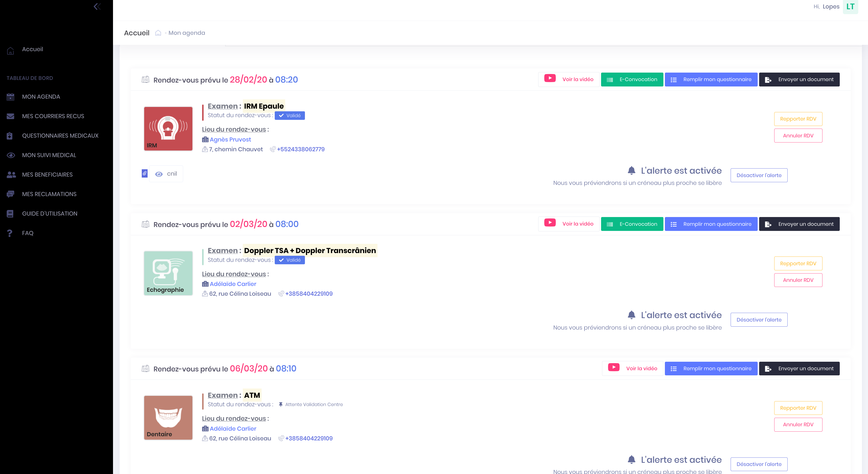Send a document for the 02/03/20 appointment
868x474 pixels.
(799, 224)
